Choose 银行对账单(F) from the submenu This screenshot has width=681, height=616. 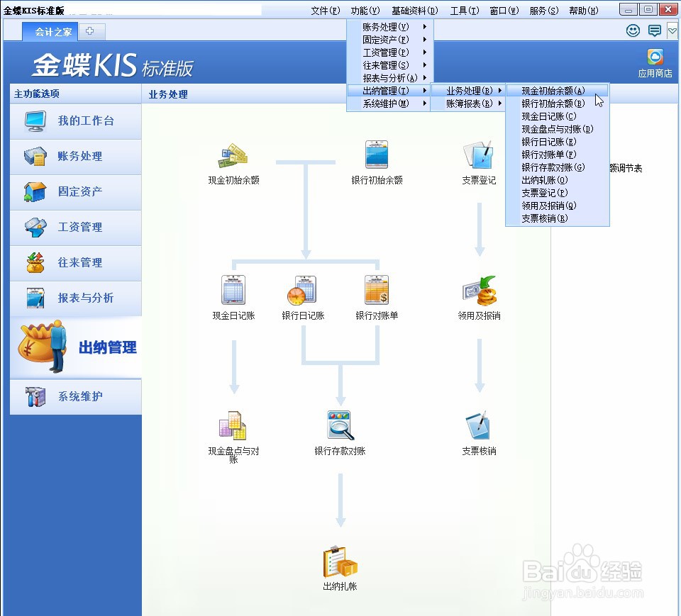pos(558,155)
